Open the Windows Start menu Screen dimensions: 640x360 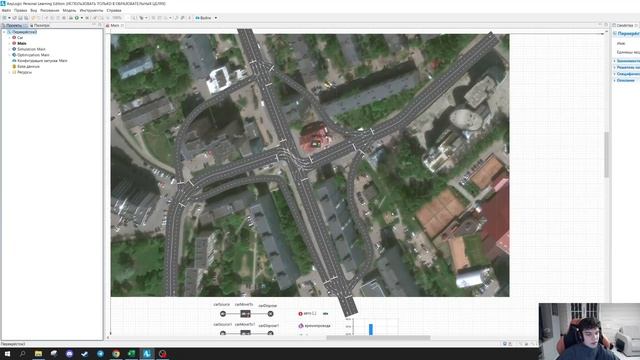pos(7,353)
